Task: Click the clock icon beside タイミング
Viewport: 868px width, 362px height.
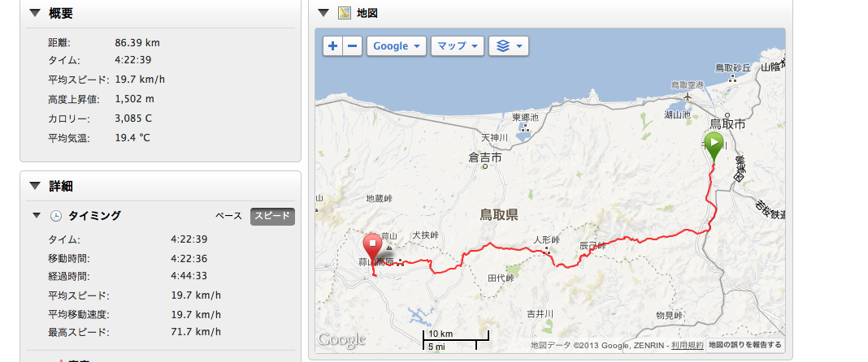Action: (x=56, y=216)
